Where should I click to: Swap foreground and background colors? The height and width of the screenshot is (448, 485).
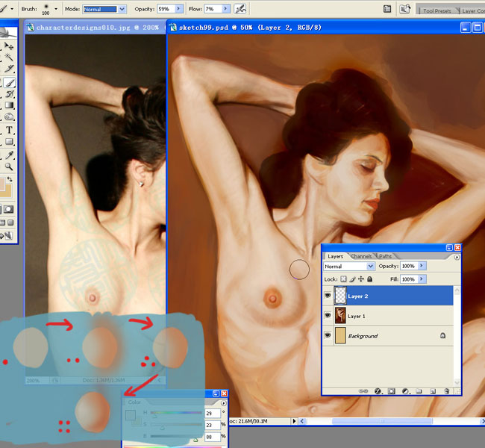[x=10, y=179]
